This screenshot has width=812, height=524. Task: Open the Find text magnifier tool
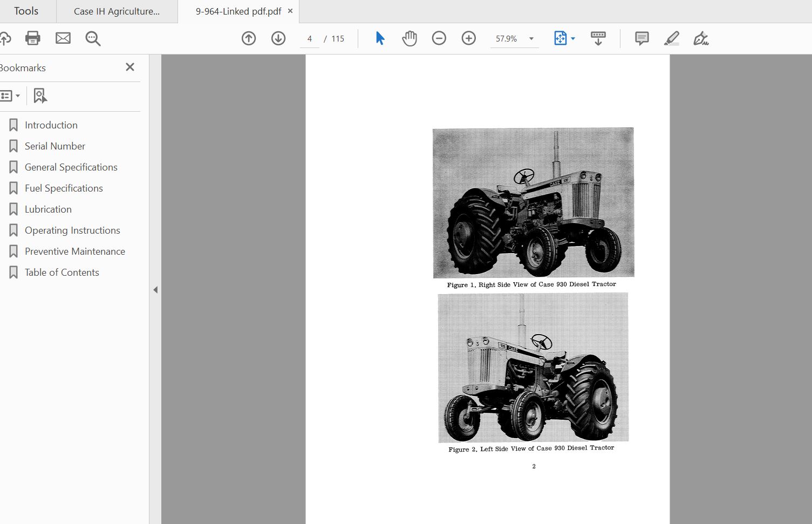[93, 38]
